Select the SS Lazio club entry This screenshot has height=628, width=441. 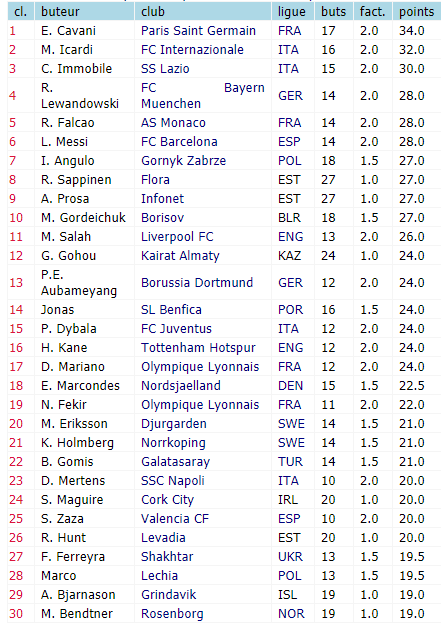tap(165, 68)
